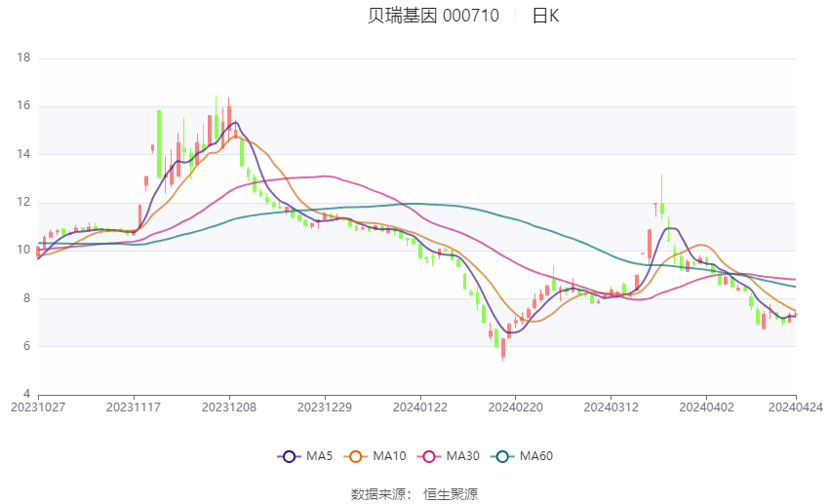Click the y-axis value 16
The width and height of the screenshot is (829, 504).
coord(23,105)
